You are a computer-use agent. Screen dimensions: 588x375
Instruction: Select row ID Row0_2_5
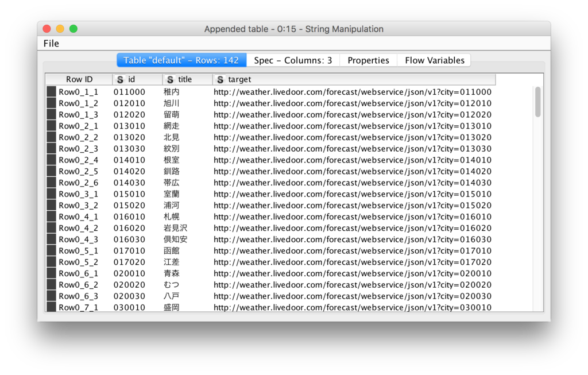click(x=78, y=171)
